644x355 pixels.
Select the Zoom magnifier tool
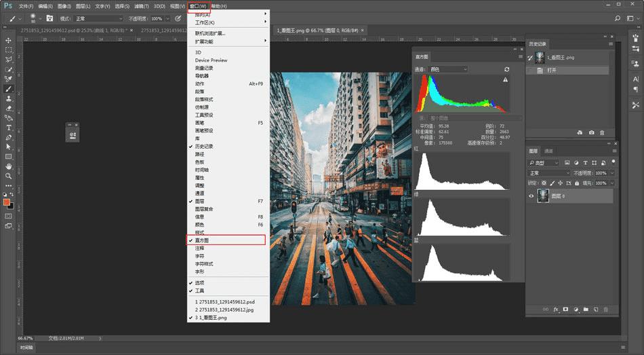tap(9, 176)
